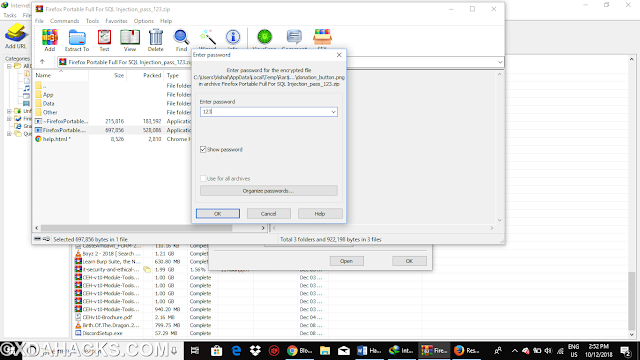Expand the Finished category node
The width and height of the screenshot is (640, 360).
coord(9,119)
